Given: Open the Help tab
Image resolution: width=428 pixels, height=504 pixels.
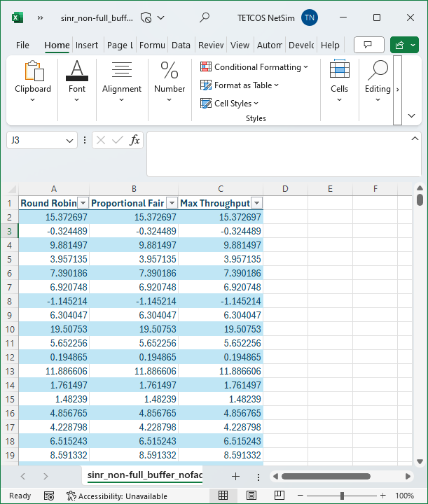Looking at the screenshot, I should (330, 45).
